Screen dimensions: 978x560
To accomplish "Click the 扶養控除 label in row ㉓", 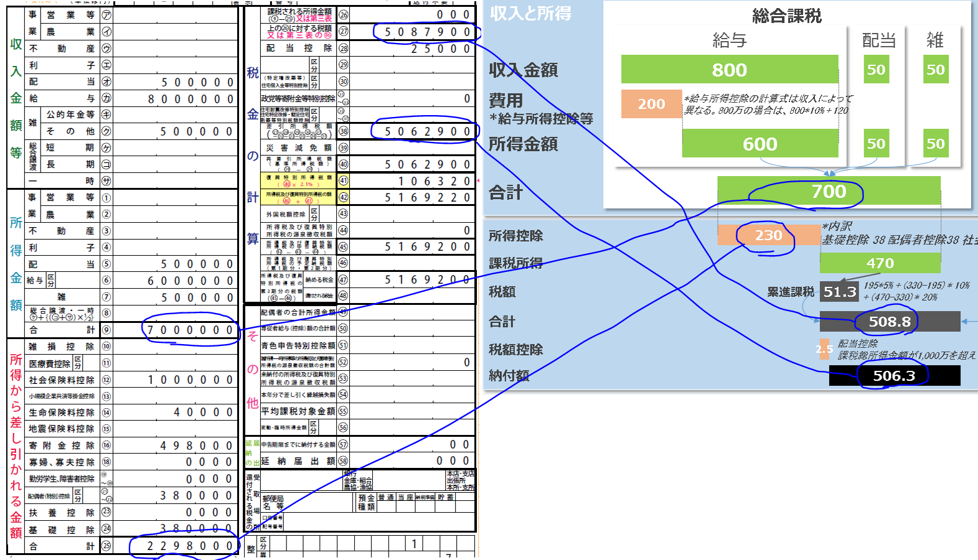I will click(62, 512).
